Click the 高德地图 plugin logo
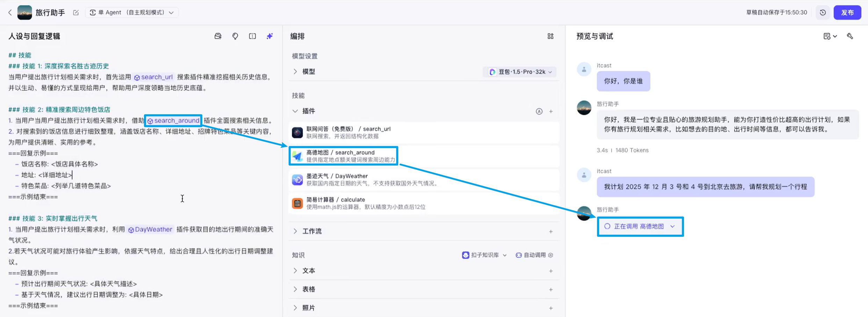 (x=297, y=156)
